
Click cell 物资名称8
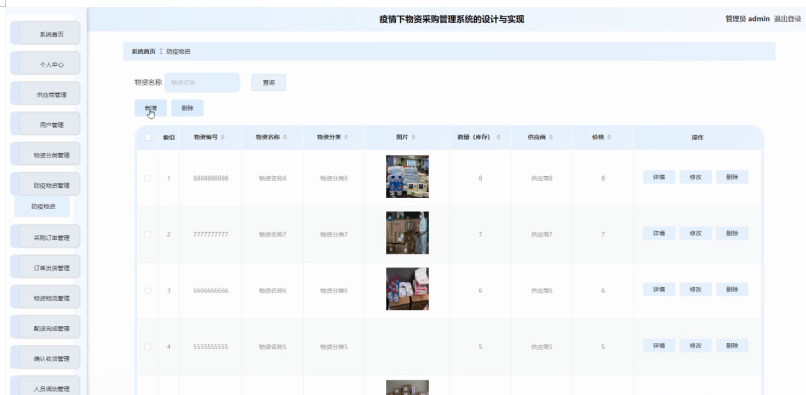pos(272,178)
